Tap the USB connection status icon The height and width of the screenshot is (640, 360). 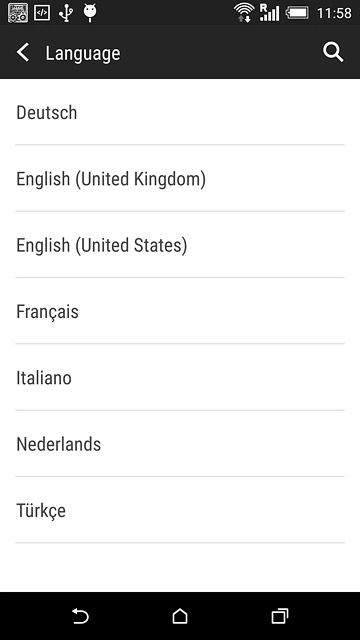click(x=66, y=13)
